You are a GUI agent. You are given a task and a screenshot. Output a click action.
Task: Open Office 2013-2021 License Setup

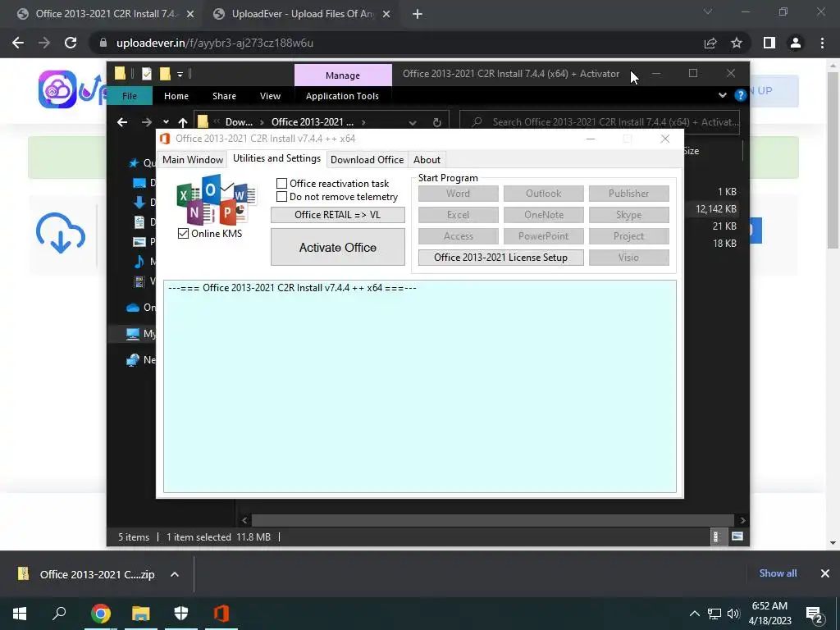(x=500, y=257)
